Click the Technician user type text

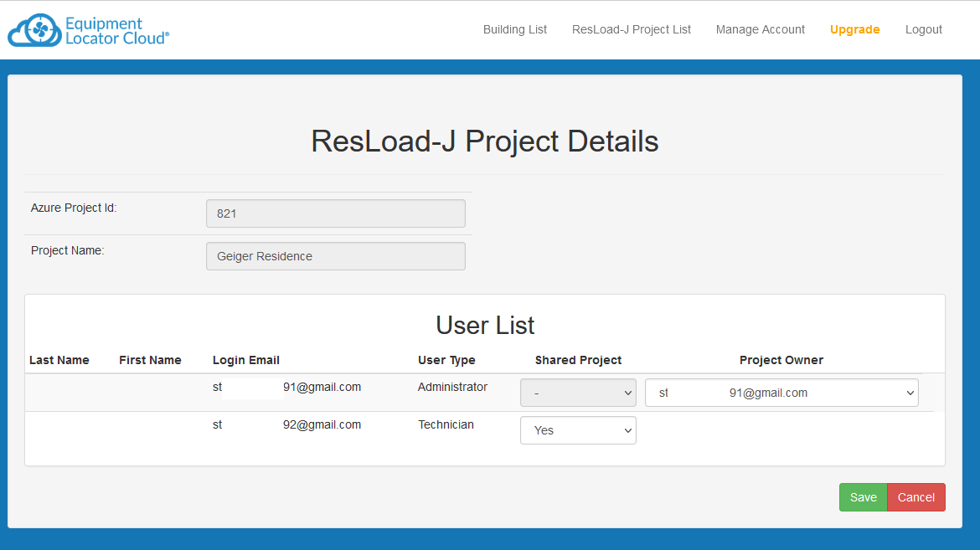click(x=446, y=424)
